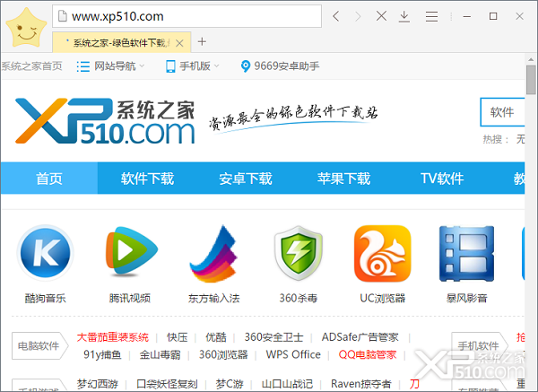Click the WPS Office link
Screen dimensions: 538x392
(x=293, y=354)
